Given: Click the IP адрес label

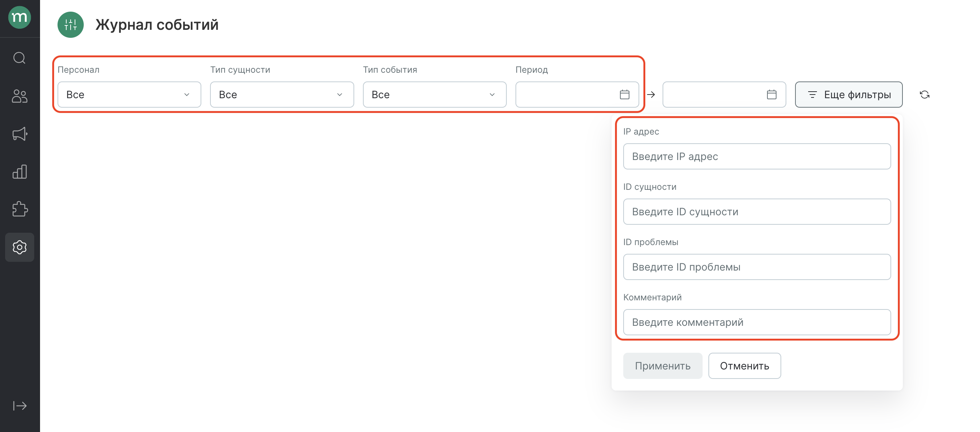Looking at the screenshot, I should click(x=641, y=132).
